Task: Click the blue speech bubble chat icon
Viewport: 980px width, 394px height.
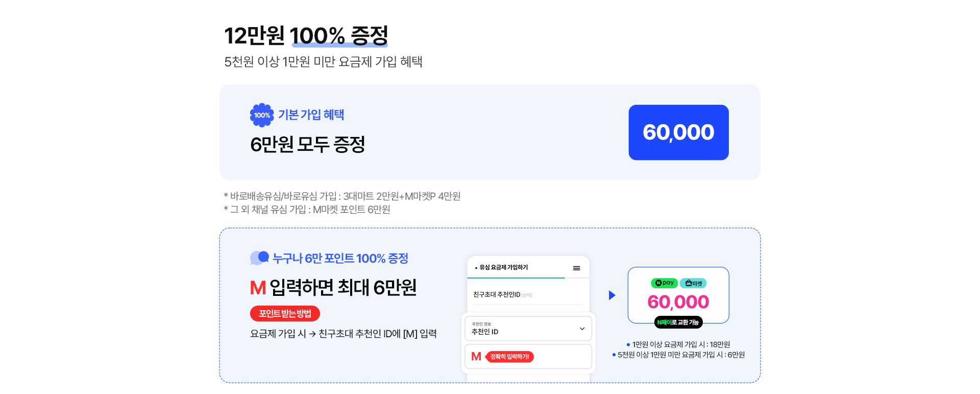Action: click(259, 258)
